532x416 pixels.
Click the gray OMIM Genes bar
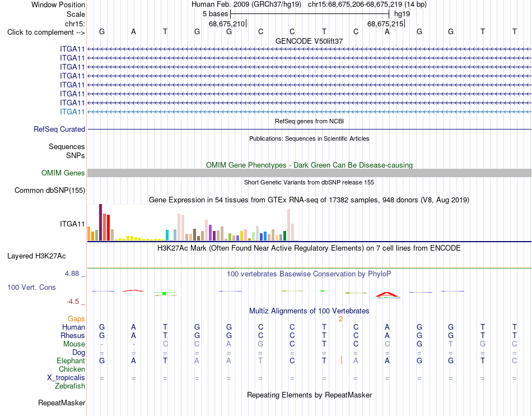(309, 173)
